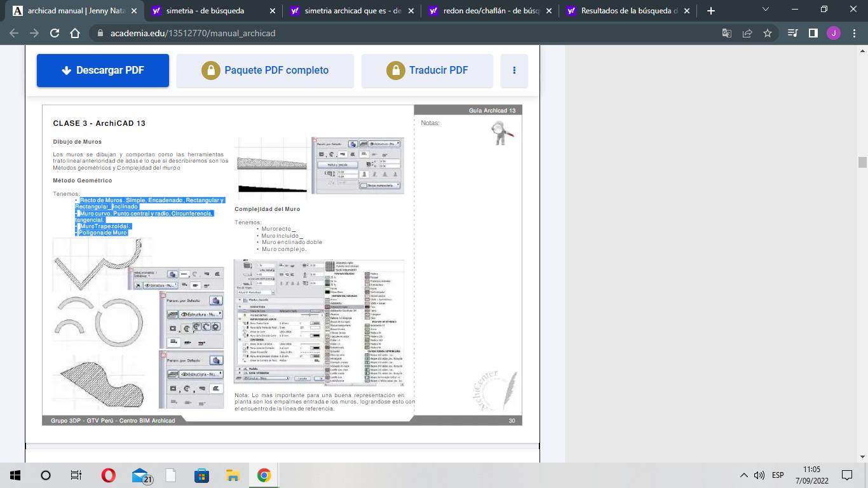
Task: Open Chrome's three-dot settings menu
Action: pos(853,33)
